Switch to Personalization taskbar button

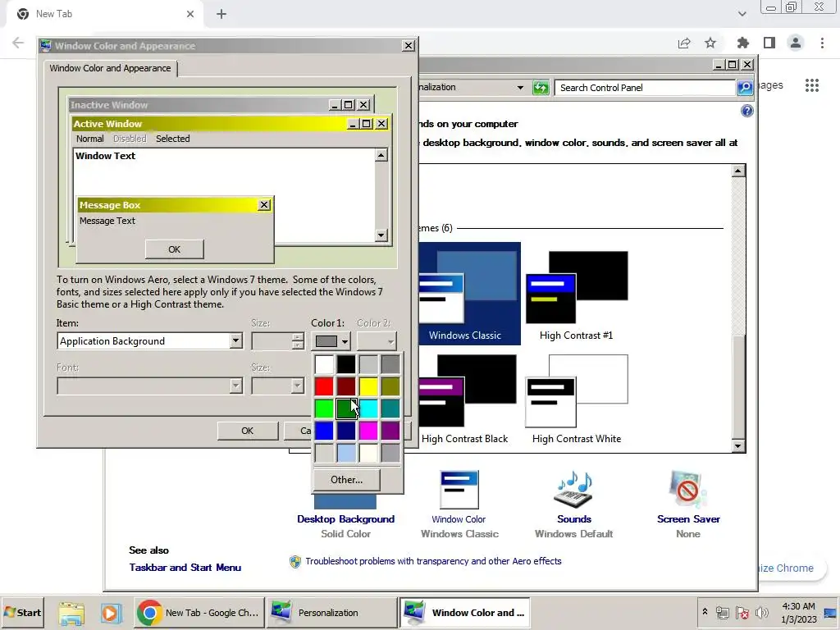coord(332,613)
